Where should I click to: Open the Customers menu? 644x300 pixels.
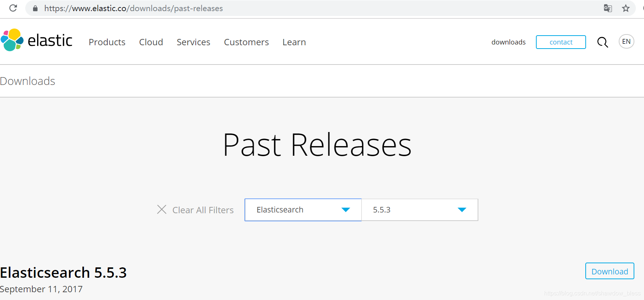246,42
